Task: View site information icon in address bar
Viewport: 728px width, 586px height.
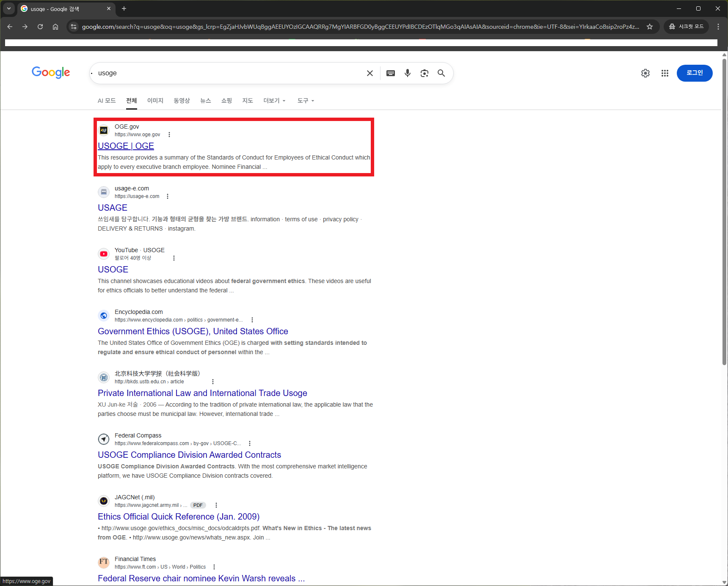Action: point(74,27)
